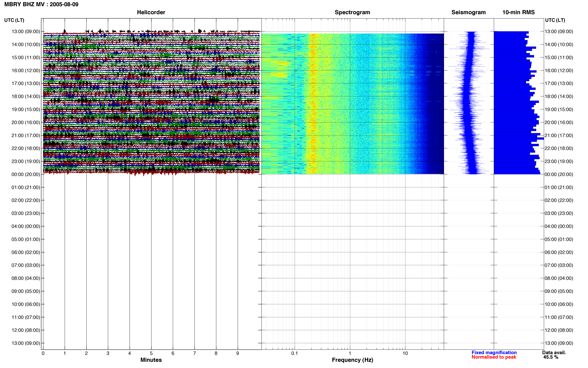This screenshot has height=368, width=588.
Task: Click left time label 18:00 (14:00)
Action: coord(26,96)
